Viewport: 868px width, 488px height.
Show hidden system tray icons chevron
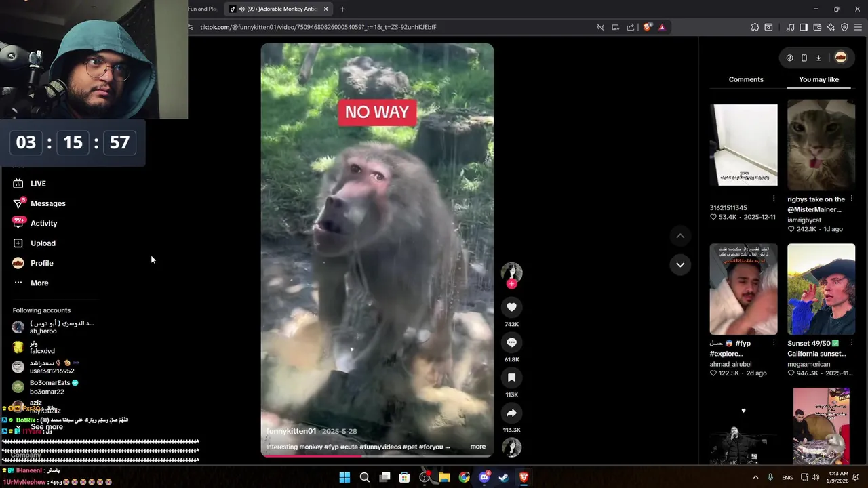point(755,477)
